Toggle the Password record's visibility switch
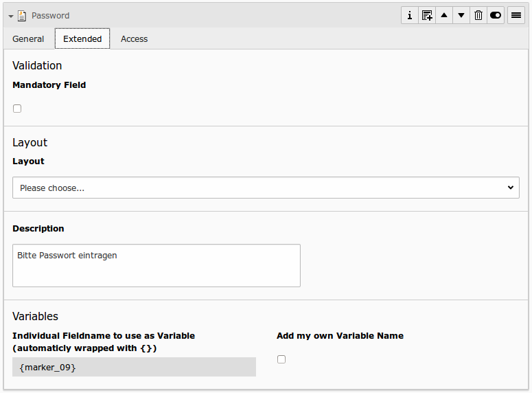Screen dimensions: 532x393 click(x=496, y=15)
